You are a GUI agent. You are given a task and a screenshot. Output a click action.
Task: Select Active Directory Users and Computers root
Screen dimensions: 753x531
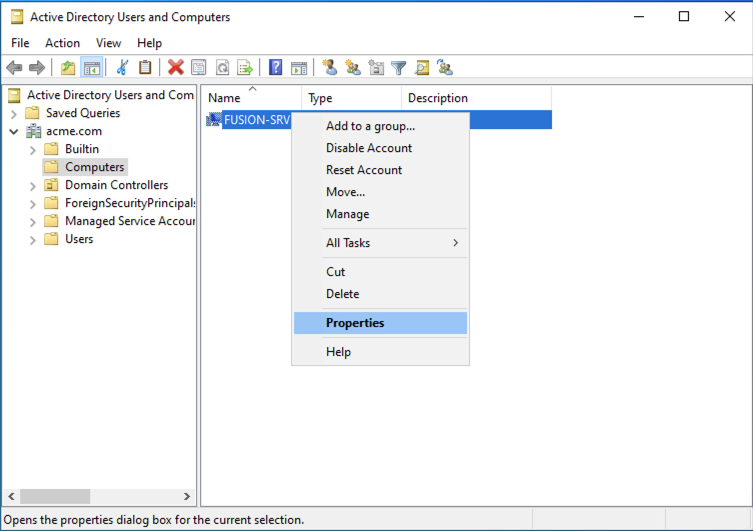(110, 95)
